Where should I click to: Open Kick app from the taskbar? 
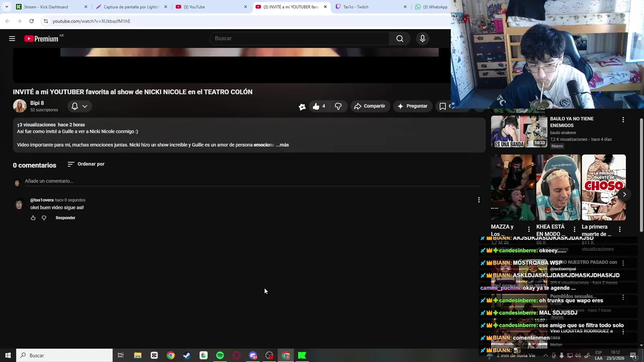click(x=302, y=355)
